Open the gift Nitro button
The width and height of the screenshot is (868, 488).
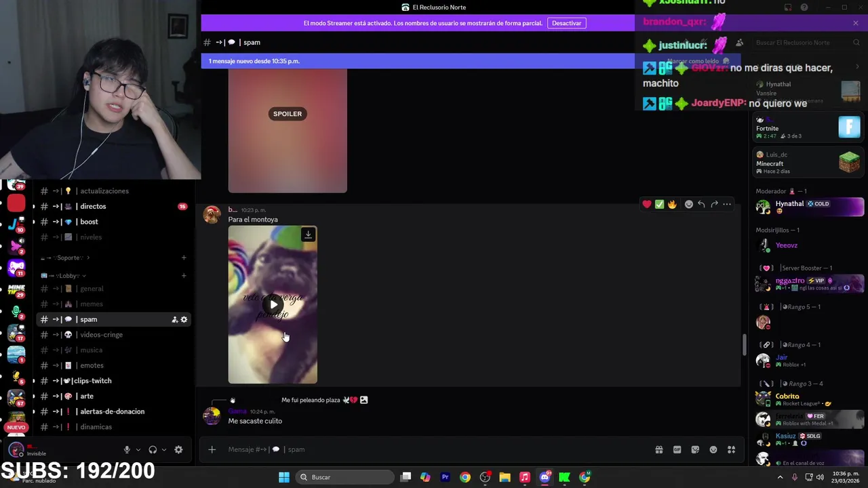coord(658,449)
